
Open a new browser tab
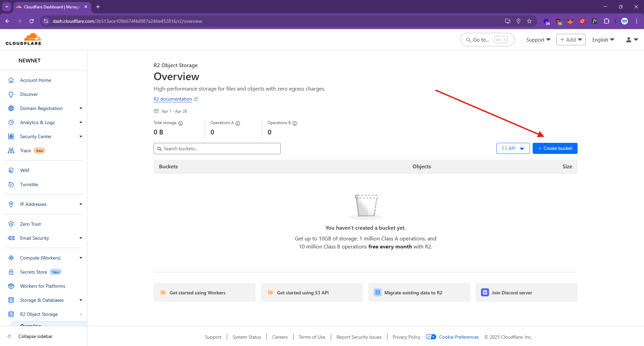98,7
